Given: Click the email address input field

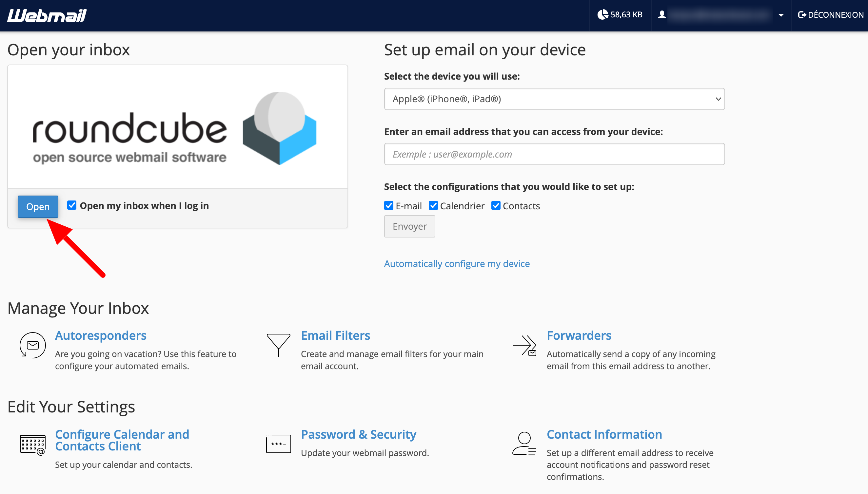Looking at the screenshot, I should (554, 154).
